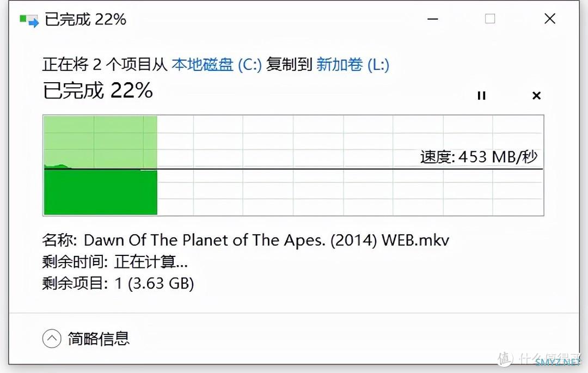Image resolution: width=588 pixels, height=373 pixels.
Task: Click the 剩余项目: 1 (3.63 GB) line
Action: [118, 283]
